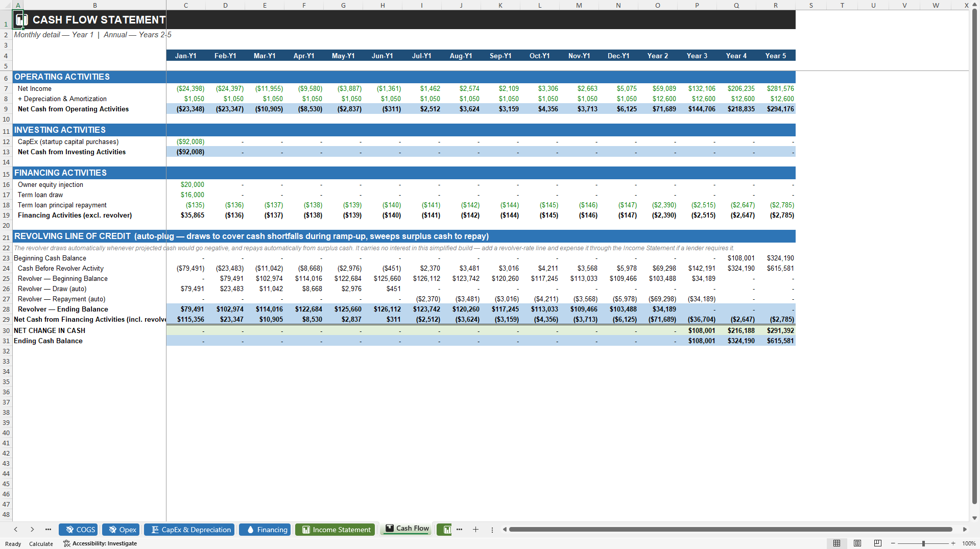Select the Term loan draw $16,000 cell
This screenshot has width=980, height=549.
tap(186, 195)
